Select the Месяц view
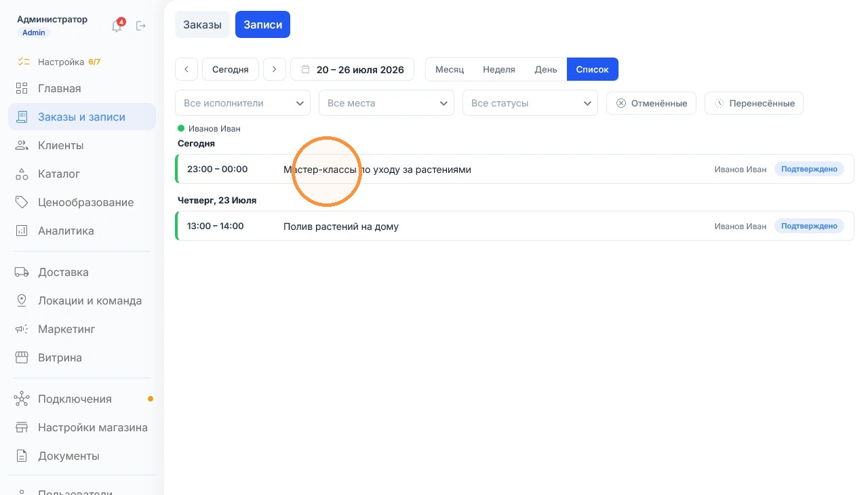Screen dimensions: 868x495 click(x=450, y=69)
